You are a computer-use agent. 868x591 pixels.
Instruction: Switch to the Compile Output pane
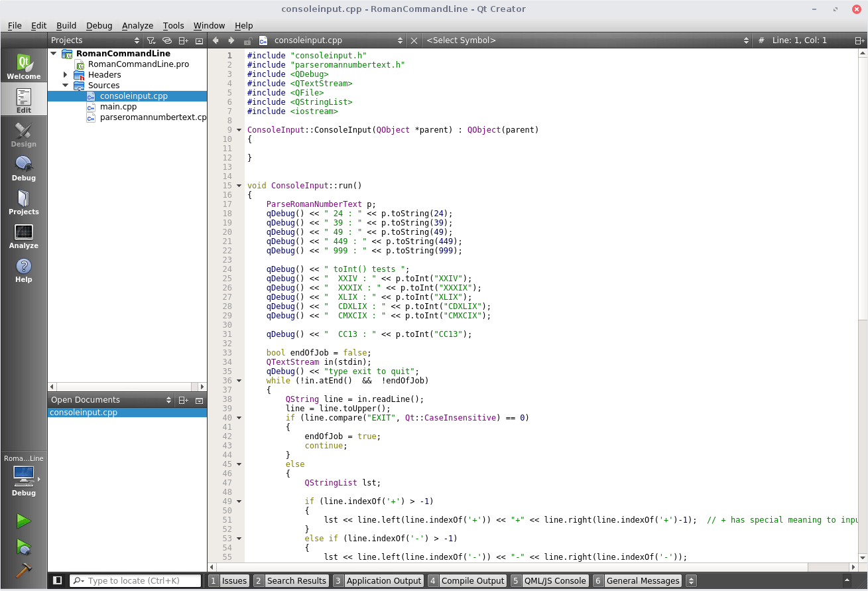click(x=472, y=580)
